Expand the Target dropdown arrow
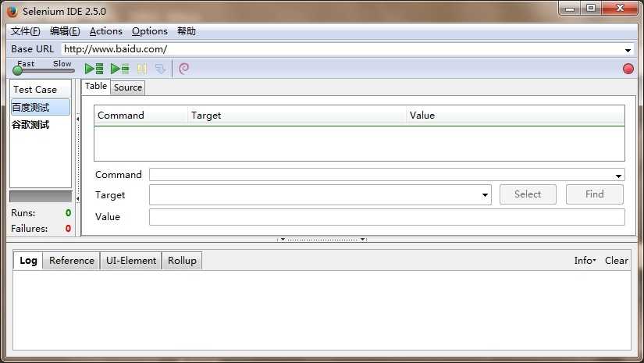The image size is (644, 363). [x=485, y=195]
